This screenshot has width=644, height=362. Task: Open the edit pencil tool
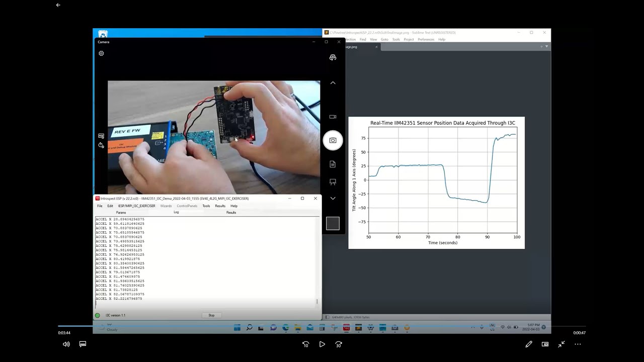[x=529, y=344]
